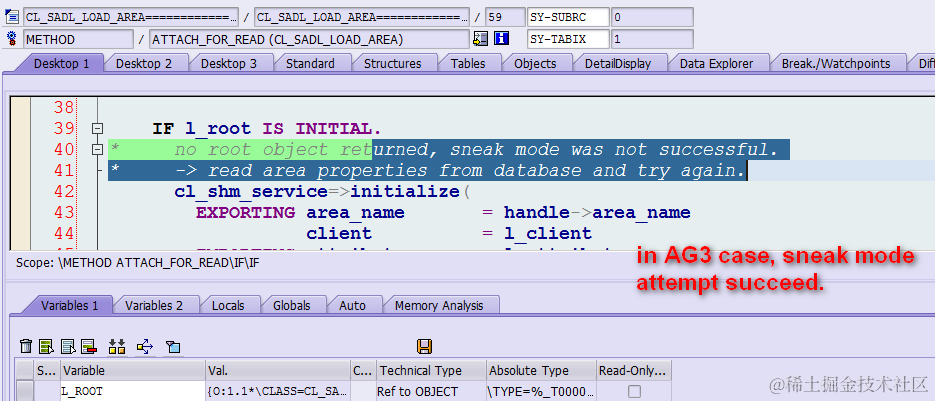The image size is (935, 401).
Task: Click the Val. column header
Action: tap(278, 371)
